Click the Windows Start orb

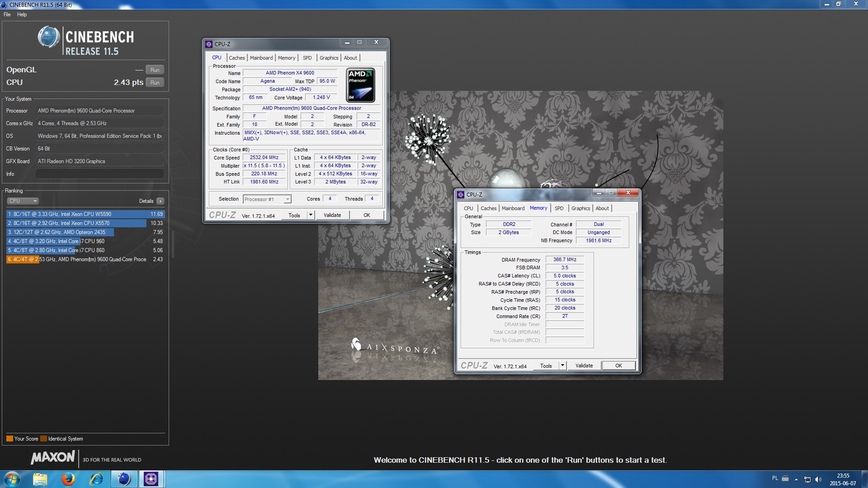tap(11, 479)
